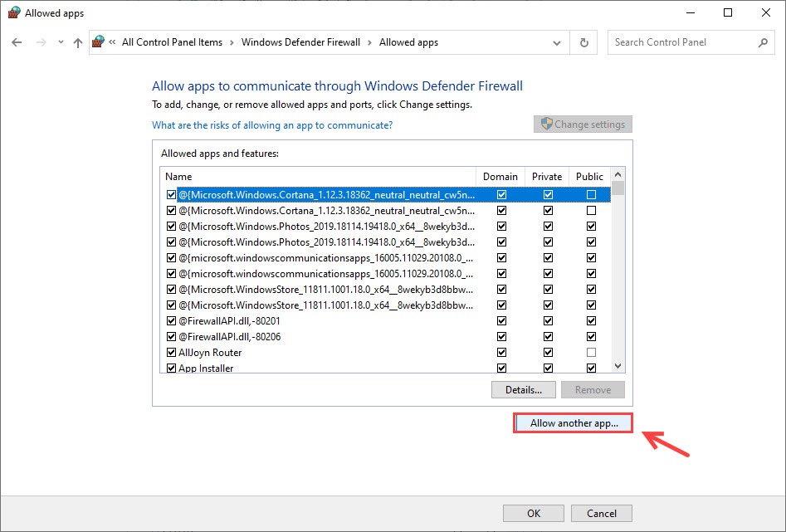Navigate to Windows Defender Firewall breadcrumb
Viewport: 786px width, 532px height.
click(x=300, y=42)
